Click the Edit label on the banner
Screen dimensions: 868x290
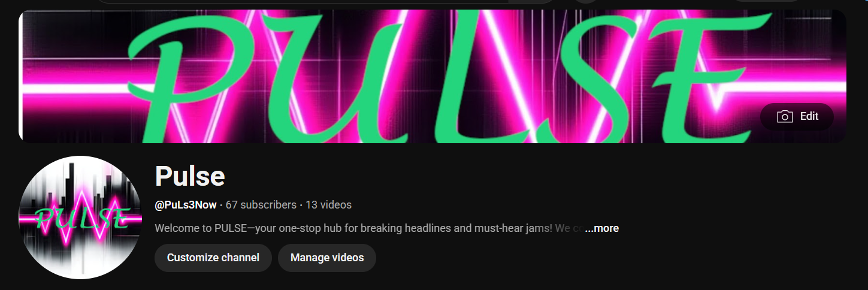[x=809, y=116]
